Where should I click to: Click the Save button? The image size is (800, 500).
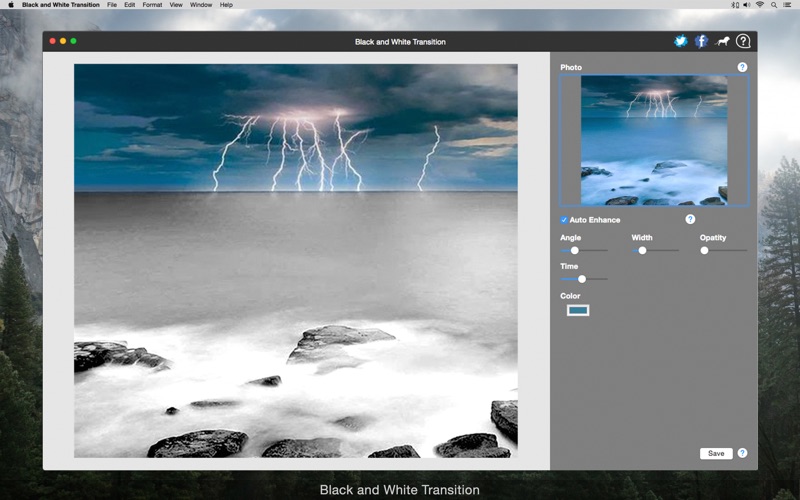coord(716,454)
